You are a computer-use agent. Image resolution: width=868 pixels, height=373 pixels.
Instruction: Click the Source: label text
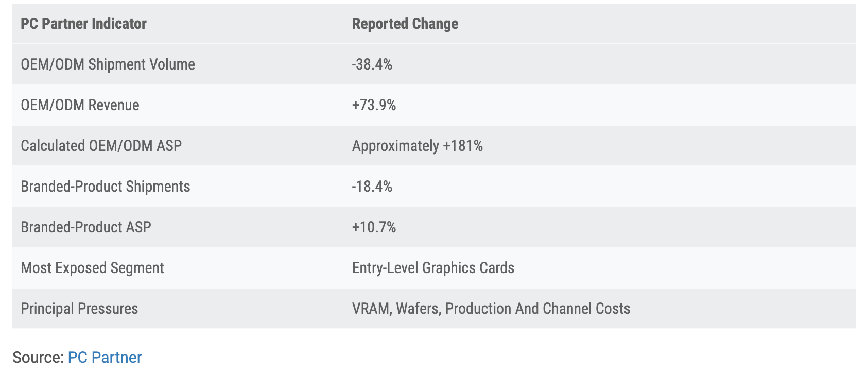click(38, 357)
